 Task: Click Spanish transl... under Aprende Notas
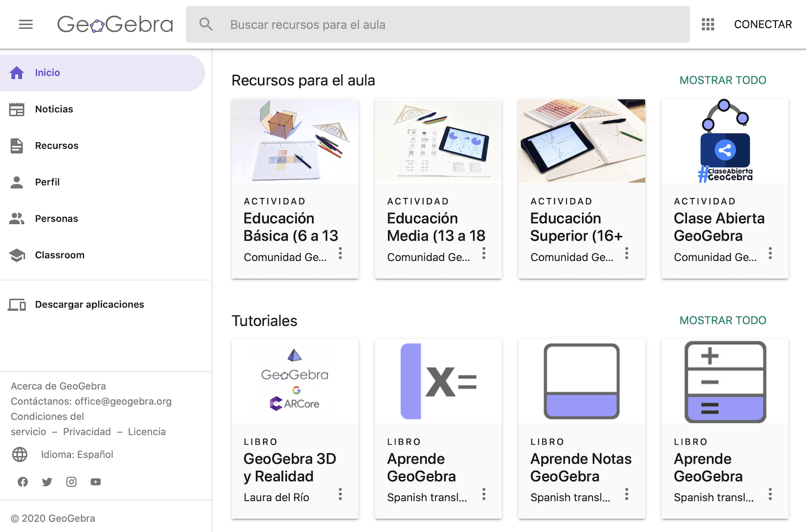pos(570,497)
